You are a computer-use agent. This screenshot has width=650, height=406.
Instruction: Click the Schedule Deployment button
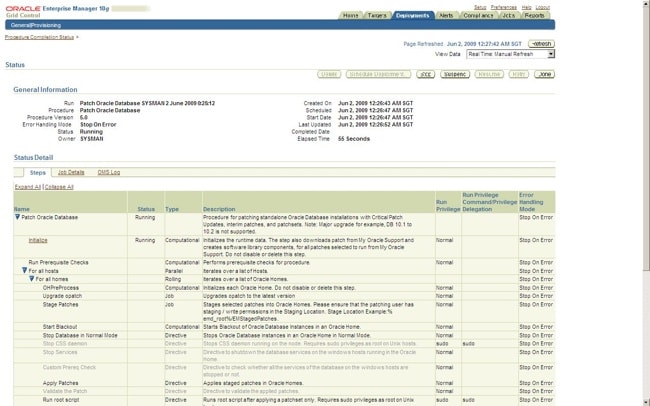coord(378,74)
